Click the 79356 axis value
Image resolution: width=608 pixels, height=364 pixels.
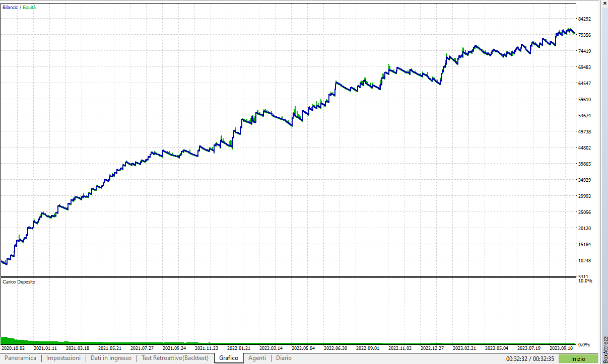coord(584,35)
